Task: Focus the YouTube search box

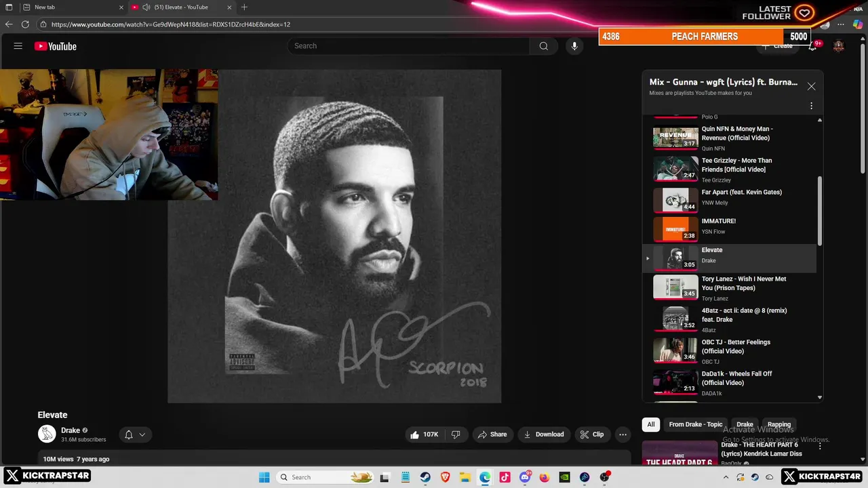Action: click(409, 46)
